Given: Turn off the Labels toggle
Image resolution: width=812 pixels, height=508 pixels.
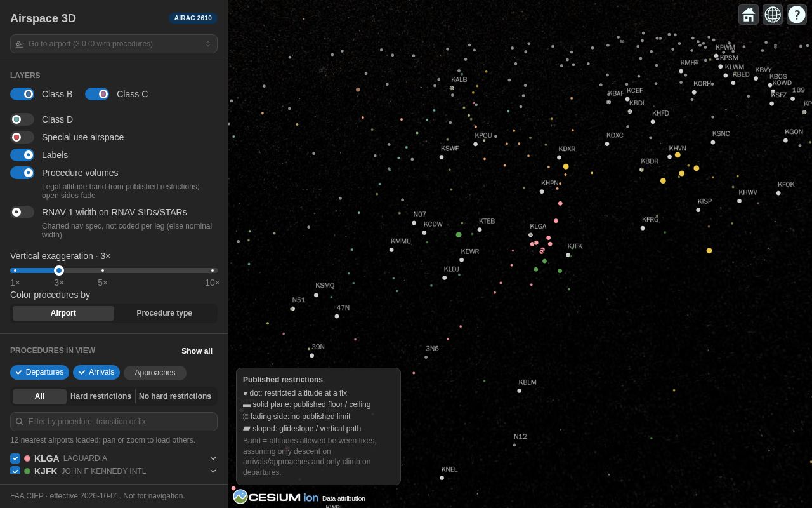Looking at the screenshot, I should (22, 155).
